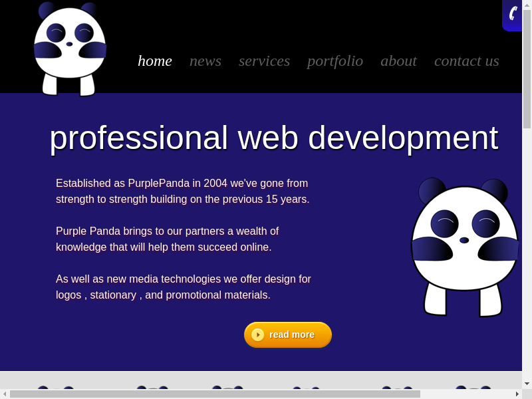Click the large panda mascot illustration
The height and width of the screenshot is (399, 532).
464,247
